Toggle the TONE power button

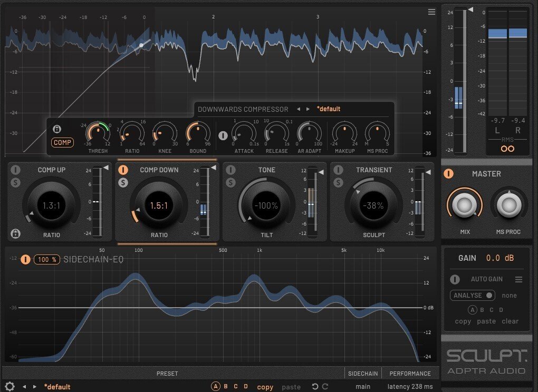coord(230,170)
